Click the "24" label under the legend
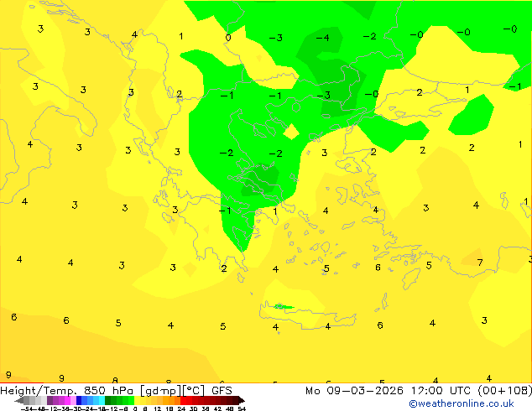Viewport: 532px width, 411px height. pos(181,408)
